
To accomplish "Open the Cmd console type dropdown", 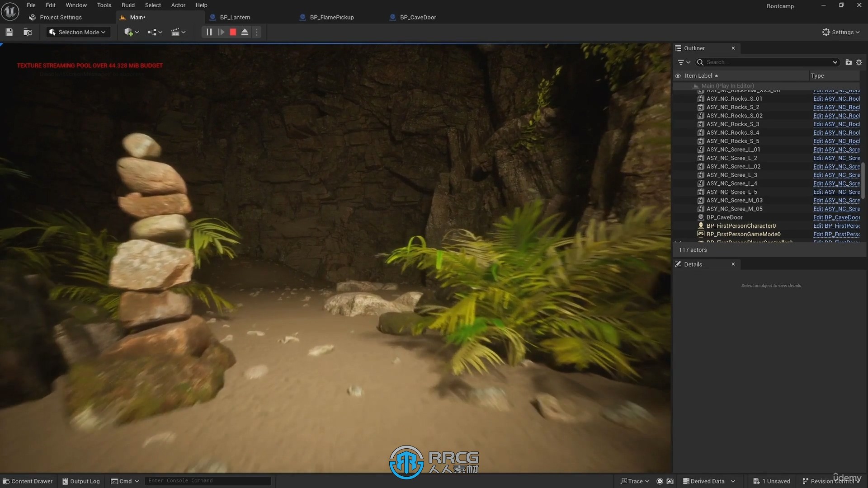I will 125,481.
